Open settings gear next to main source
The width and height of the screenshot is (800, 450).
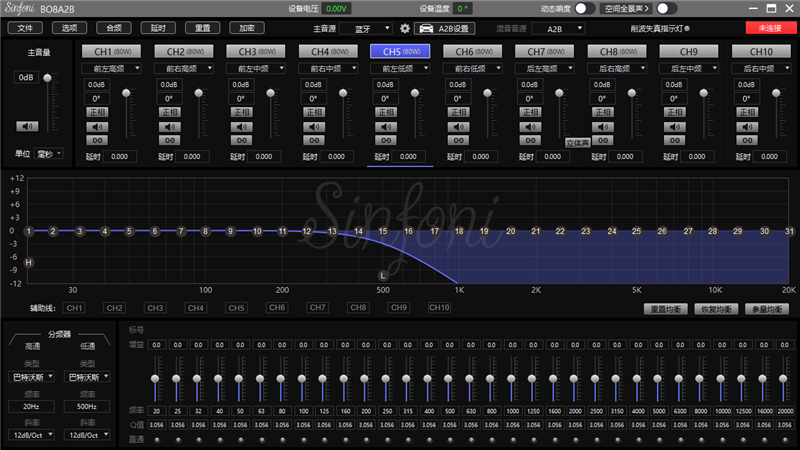coord(405,29)
